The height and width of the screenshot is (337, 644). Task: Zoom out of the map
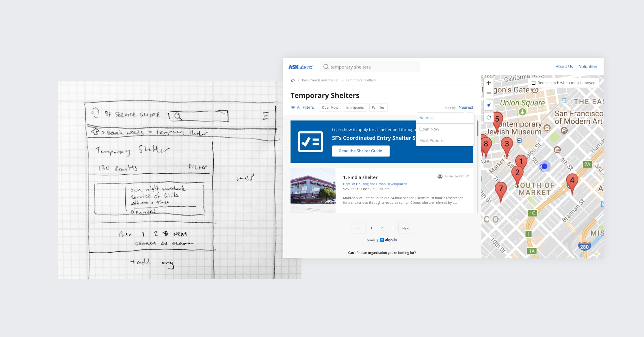click(x=488, y=93)
